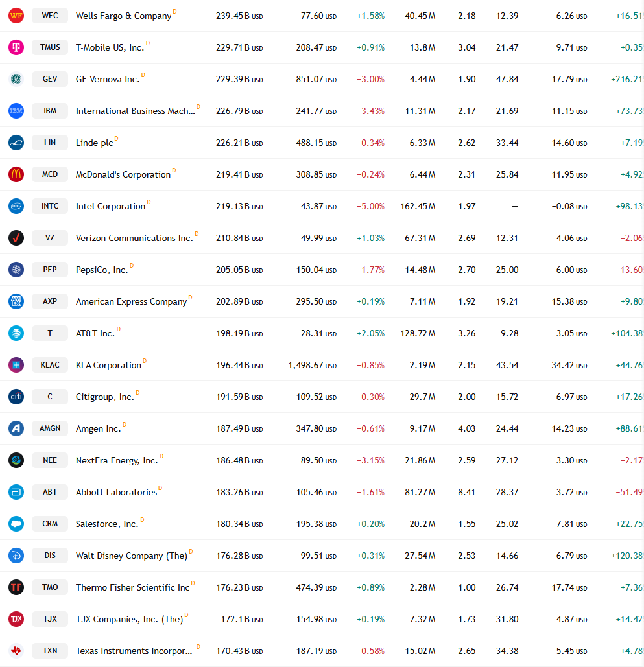The height and width of the screenshot is (667, 644).
Task: Click the Thermo Fisher logo icon
Action: 16,587
